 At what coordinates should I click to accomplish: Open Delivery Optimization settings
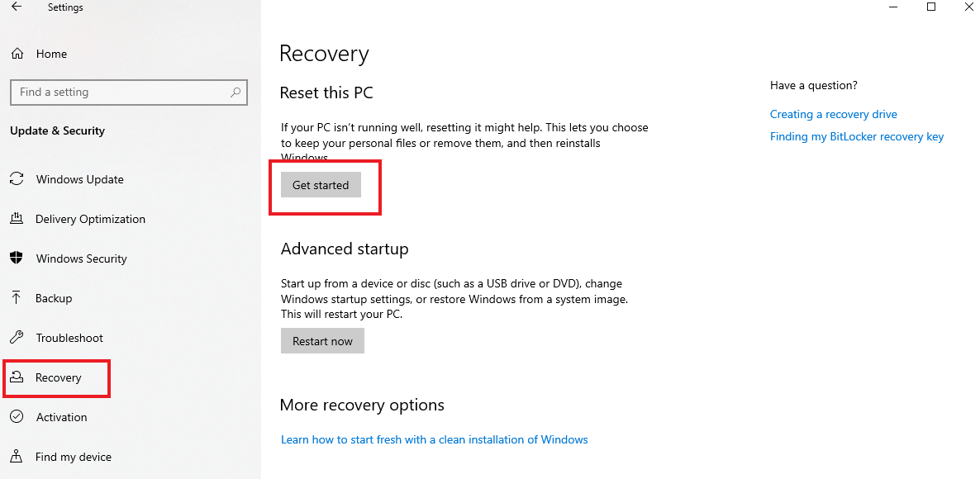click(x=18, y=219)
